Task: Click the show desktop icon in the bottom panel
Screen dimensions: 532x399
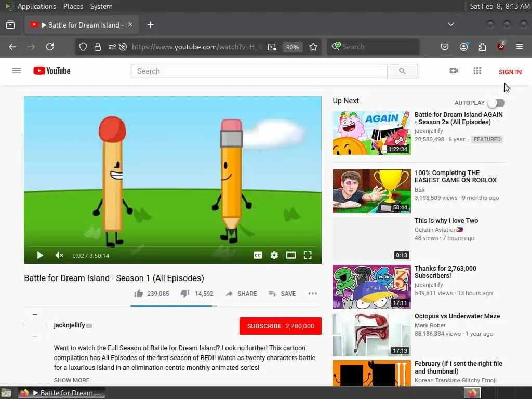Action: tap(6, 393)
